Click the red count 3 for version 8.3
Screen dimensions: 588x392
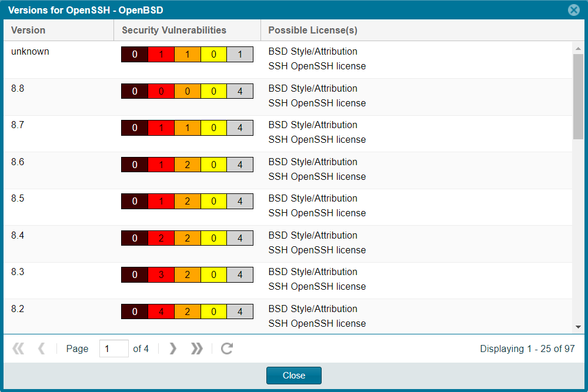pos(161,274)
